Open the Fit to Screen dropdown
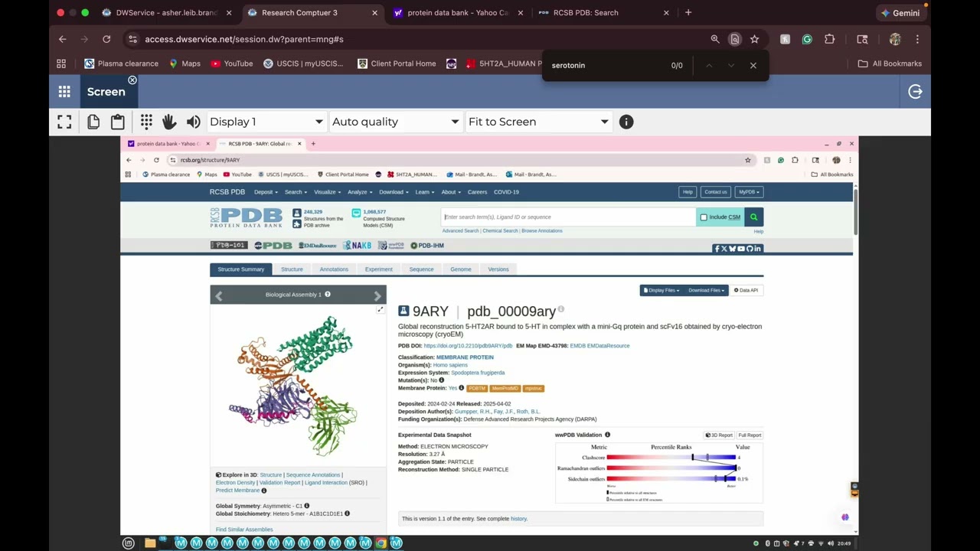This screenshot has height=551, width=980. [538, 122]
